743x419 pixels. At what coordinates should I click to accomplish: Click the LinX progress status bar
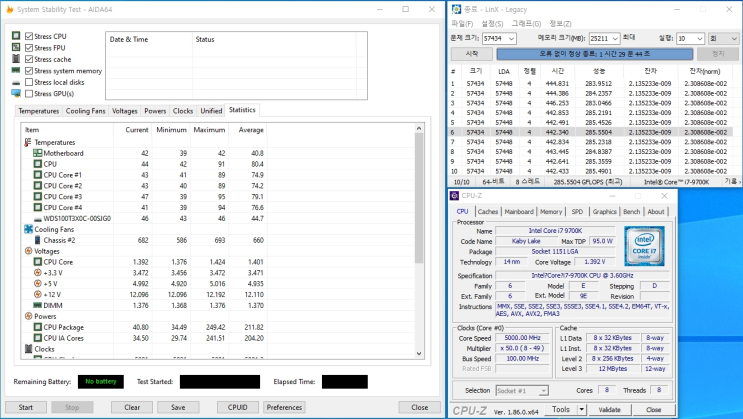coord(595,54)
